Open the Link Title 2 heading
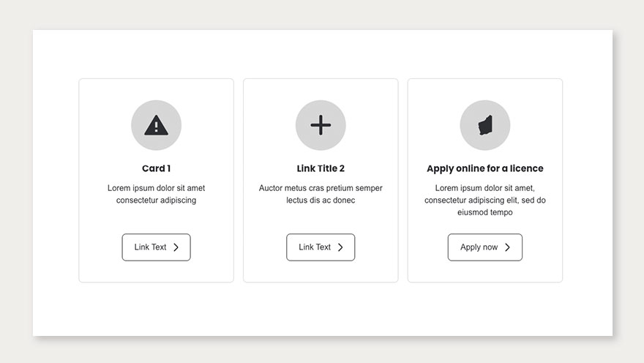This screenshot has width=644, height=363. [x=321, y=168]
